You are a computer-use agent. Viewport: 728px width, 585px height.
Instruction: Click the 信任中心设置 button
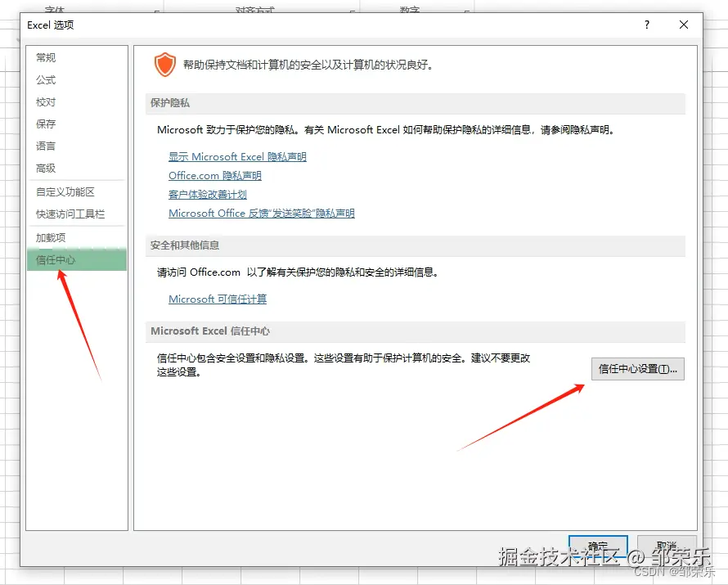coord(637,369)
